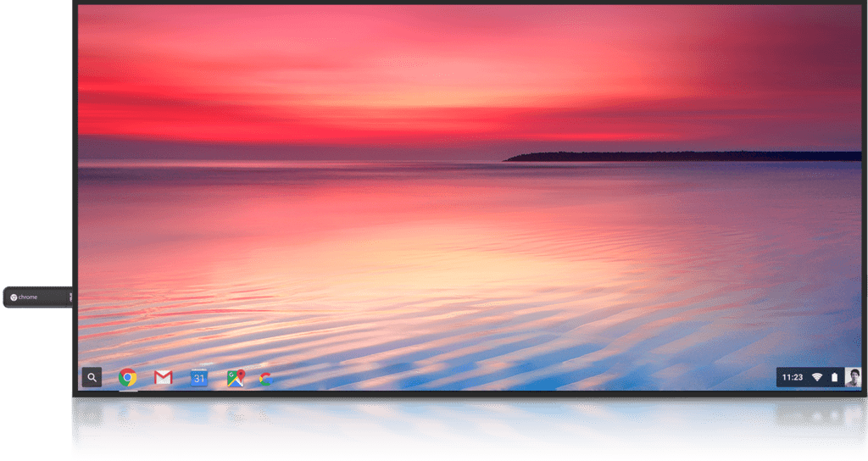Open the Google app icon on shelf
This screenshot has height=461, width=868.
click(x=266, y=379)
